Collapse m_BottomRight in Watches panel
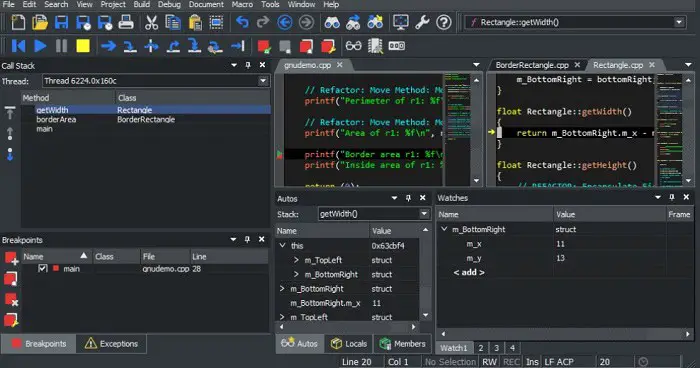Screen dimensions: 700x368 (x=444, y=229)
